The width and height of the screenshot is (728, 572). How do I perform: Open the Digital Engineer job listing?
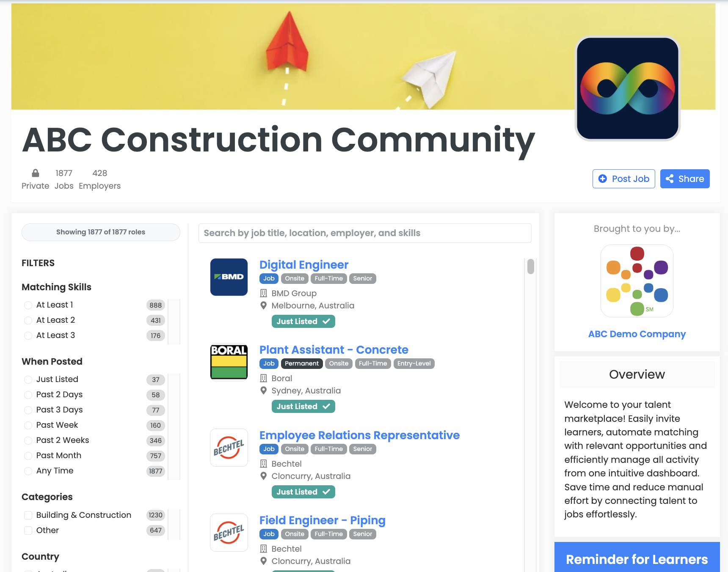(304, 265)
